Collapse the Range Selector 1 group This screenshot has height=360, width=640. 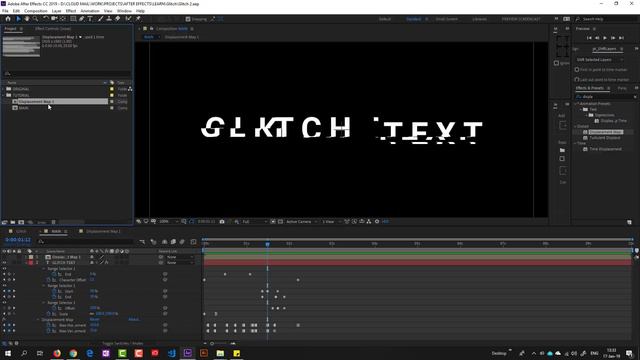[x=44, y=269]
